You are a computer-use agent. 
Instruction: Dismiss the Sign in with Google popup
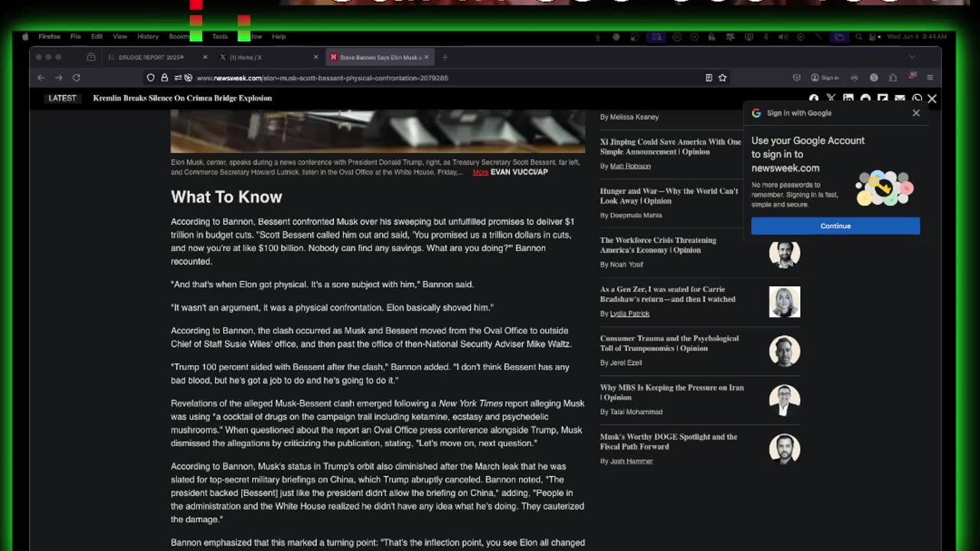point(916,112)
